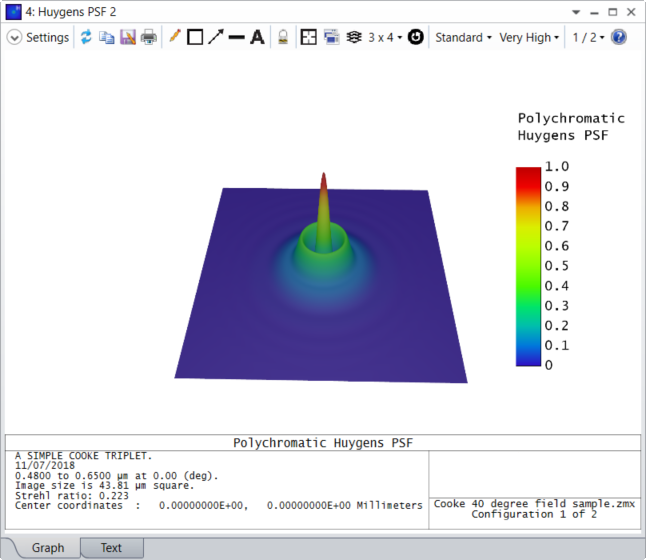Image resolution: width=646 pixels, height=560 pixels.
Task: Click the reset rotation circular icon
Action: pos(416,37)
